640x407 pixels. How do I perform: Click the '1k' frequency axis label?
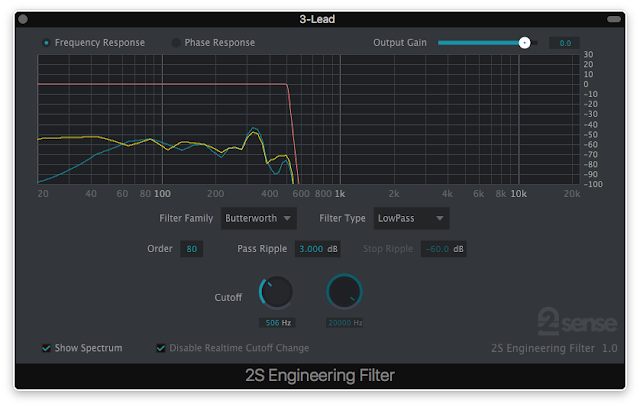(x=340, y=194)
